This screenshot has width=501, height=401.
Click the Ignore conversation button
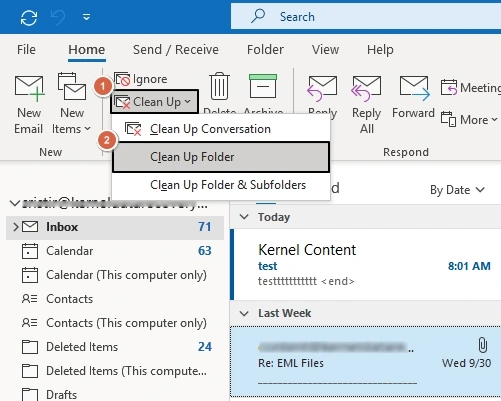coord(141,79)
